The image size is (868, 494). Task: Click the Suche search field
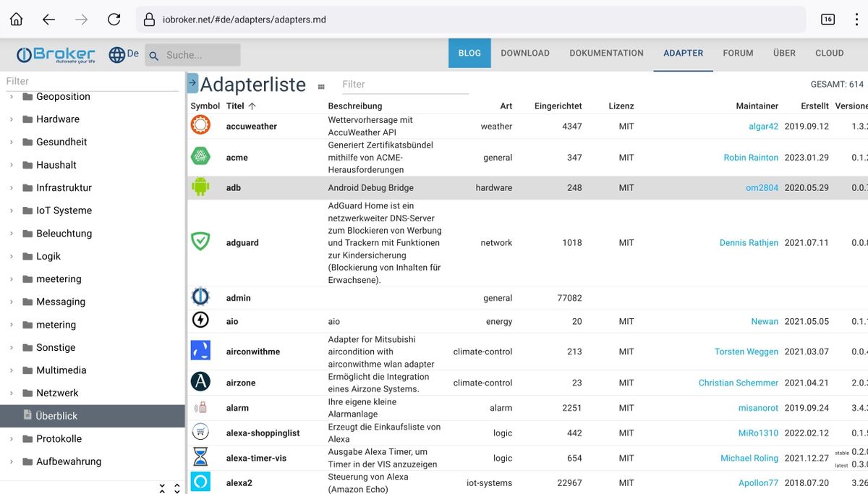pos(192,55)
